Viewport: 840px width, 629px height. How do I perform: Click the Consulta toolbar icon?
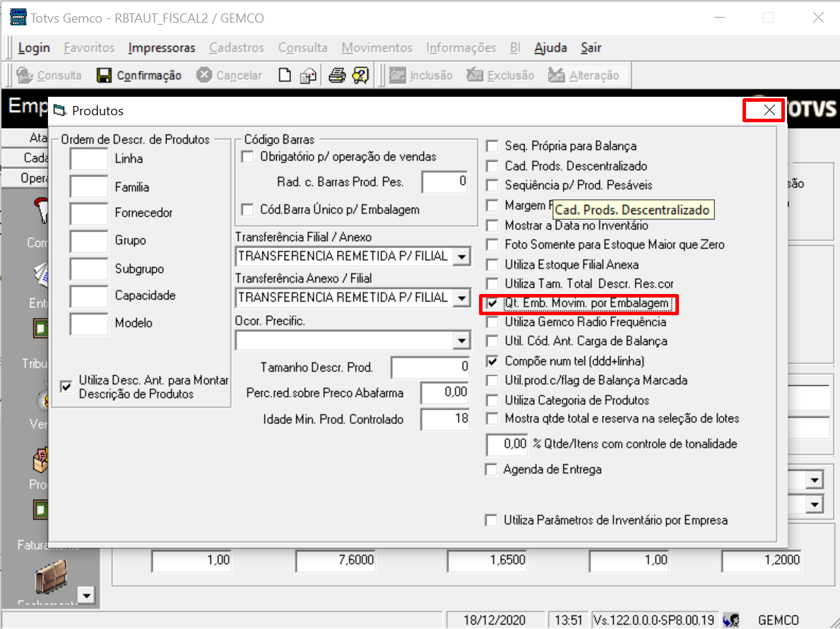tap(24, 75)
